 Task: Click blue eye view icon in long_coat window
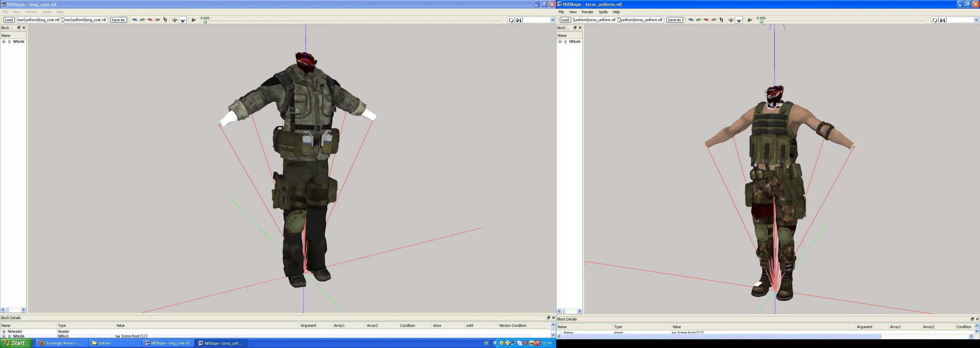pos(135,20)
